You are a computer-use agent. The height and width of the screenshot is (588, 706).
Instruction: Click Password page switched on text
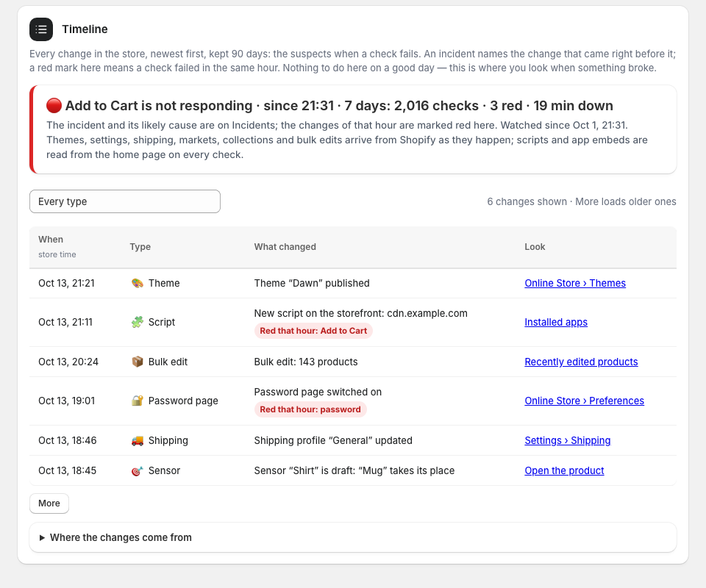click(x=318, y=392)
